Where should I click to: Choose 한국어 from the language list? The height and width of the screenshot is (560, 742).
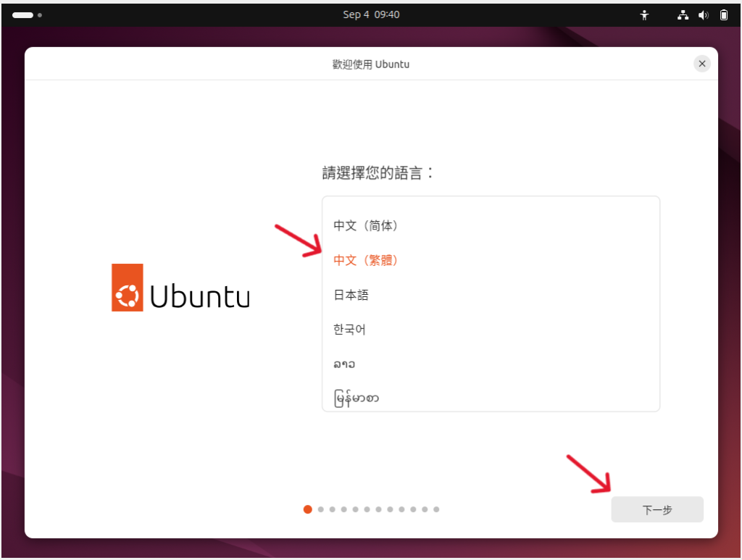[x=491, y=329]
